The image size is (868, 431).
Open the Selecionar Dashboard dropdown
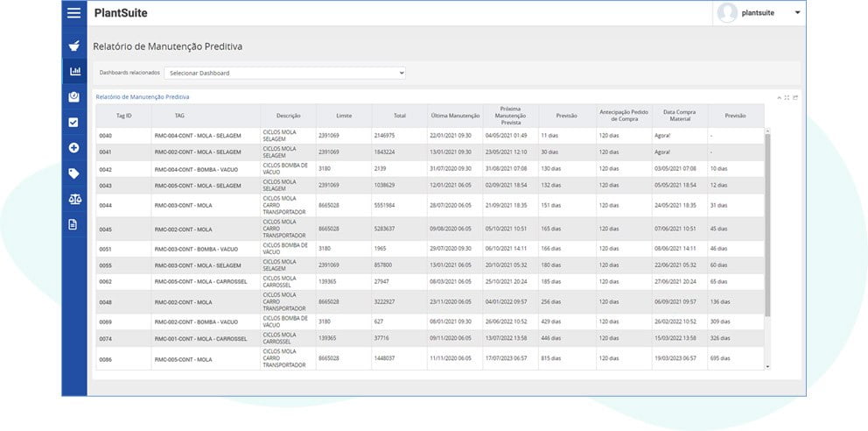click(x=284, y=73)
